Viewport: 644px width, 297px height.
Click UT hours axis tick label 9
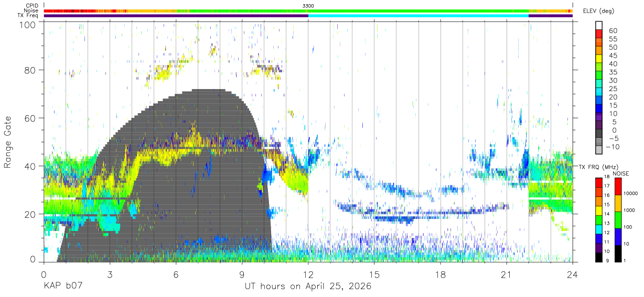click(x=242, y=274)
